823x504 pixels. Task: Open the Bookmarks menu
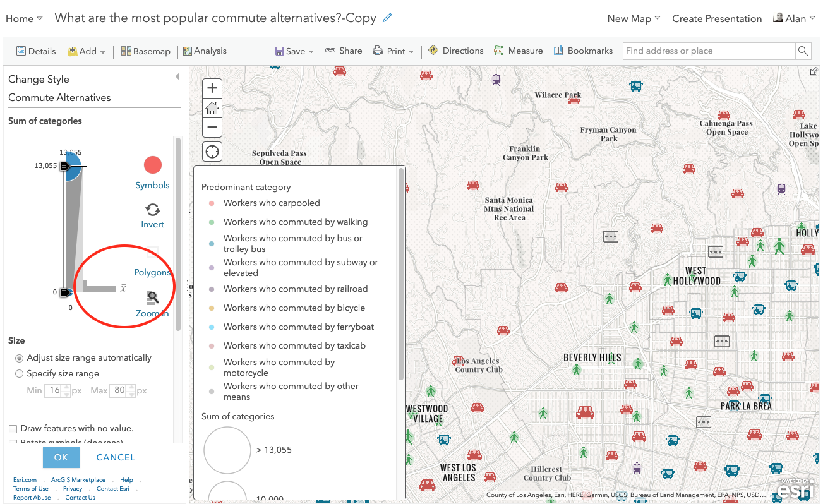coord(583,51)
